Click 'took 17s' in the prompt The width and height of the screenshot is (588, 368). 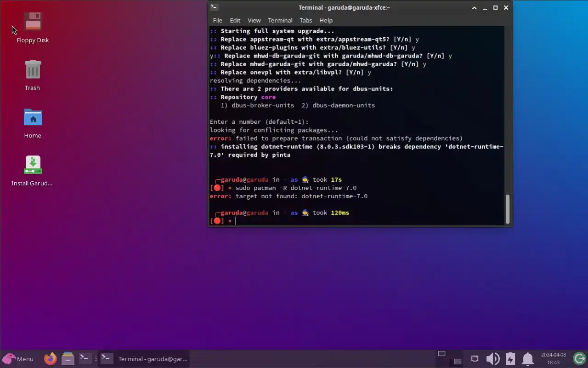(x=327, y=179)
